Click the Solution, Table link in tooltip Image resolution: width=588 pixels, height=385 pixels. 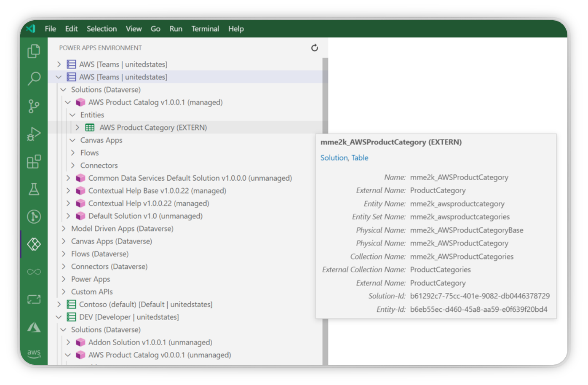[x=344, y=158]
